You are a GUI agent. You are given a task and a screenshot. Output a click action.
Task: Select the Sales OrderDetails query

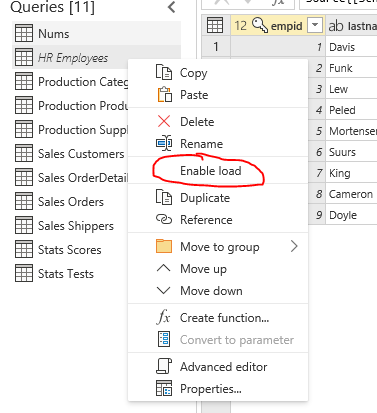click(70, 177)
